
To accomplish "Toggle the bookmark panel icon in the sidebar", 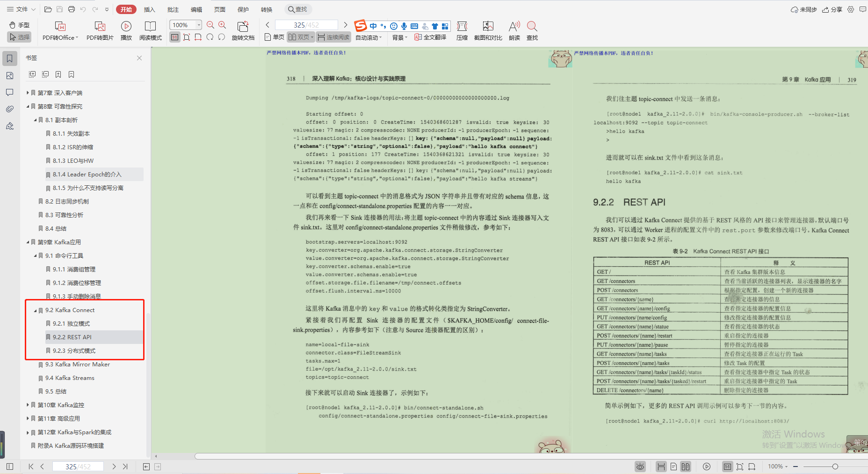I will point(10,58).
